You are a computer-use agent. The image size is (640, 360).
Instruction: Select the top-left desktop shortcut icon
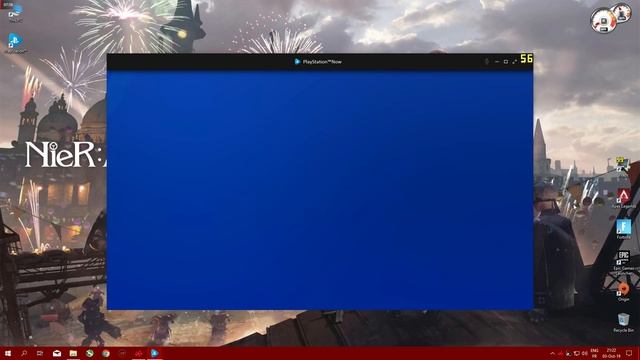[15, 13]
